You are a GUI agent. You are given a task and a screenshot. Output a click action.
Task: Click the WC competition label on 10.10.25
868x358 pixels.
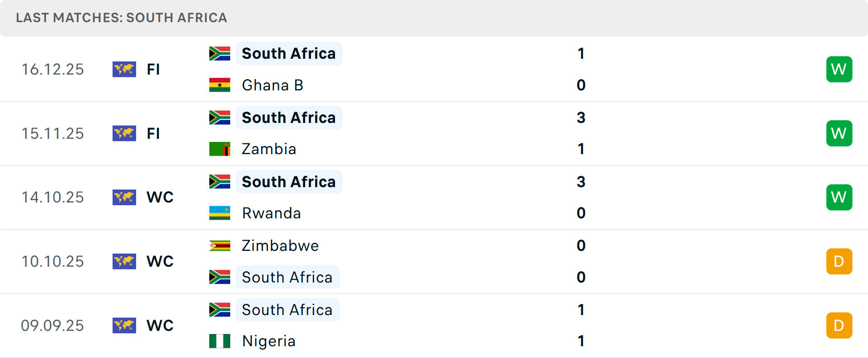point(160,261)
